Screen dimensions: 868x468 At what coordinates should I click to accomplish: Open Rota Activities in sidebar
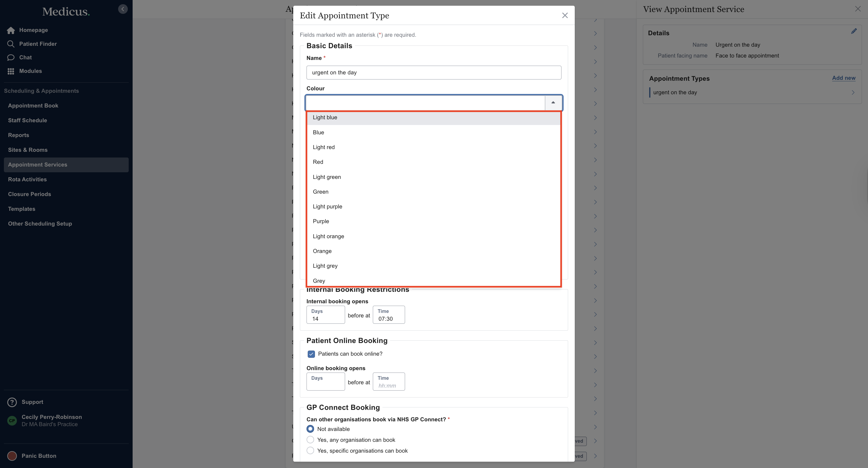point(66,179)
